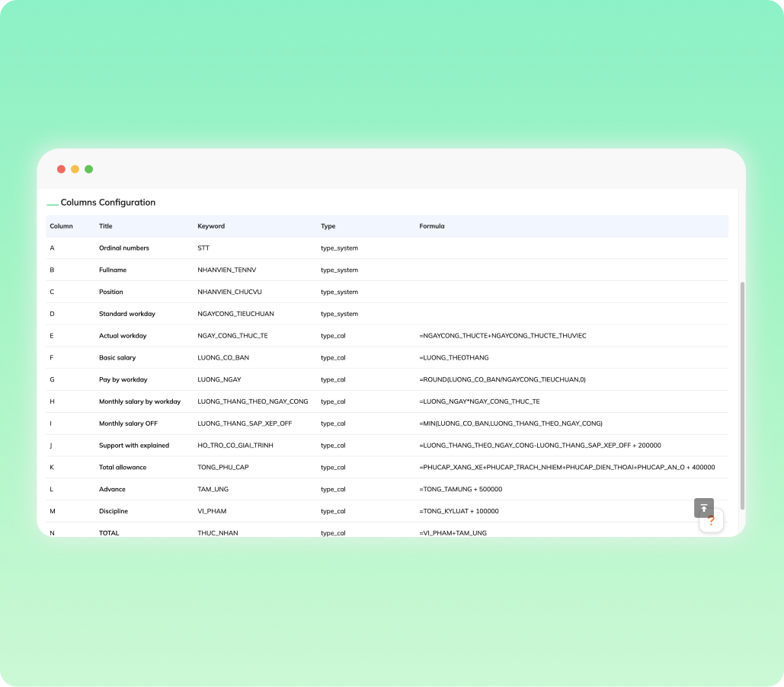Viewport: 784px width, 687px height.
Task: Click the "Columns Configuration" section heading
Action: click(107, 203)
